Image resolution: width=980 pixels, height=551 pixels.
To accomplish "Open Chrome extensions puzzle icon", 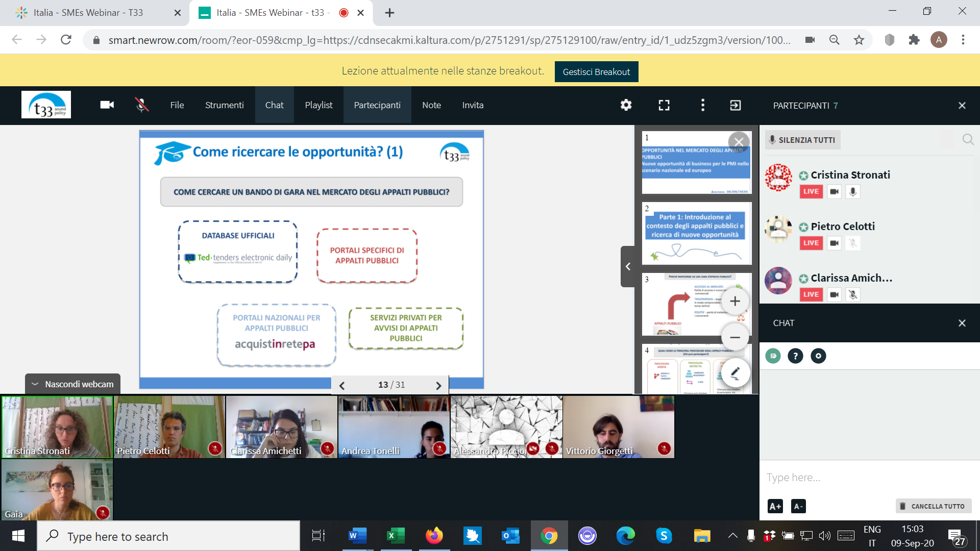I will pyautogui.click(x=914, y=40).
